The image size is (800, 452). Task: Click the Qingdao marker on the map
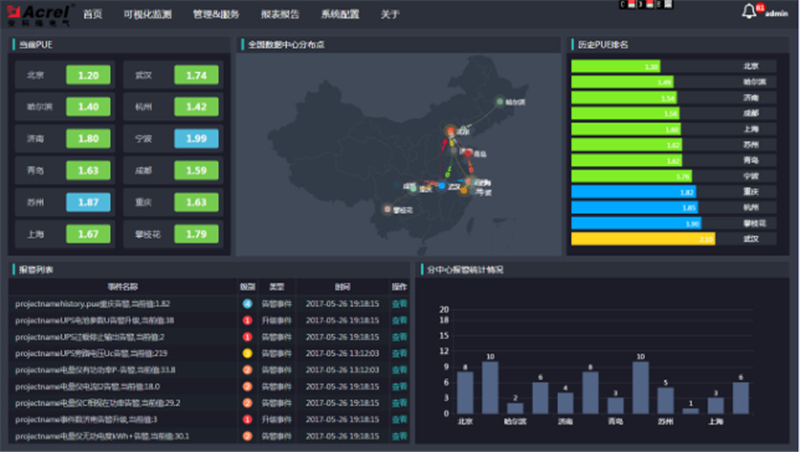[x=469, y=152]
